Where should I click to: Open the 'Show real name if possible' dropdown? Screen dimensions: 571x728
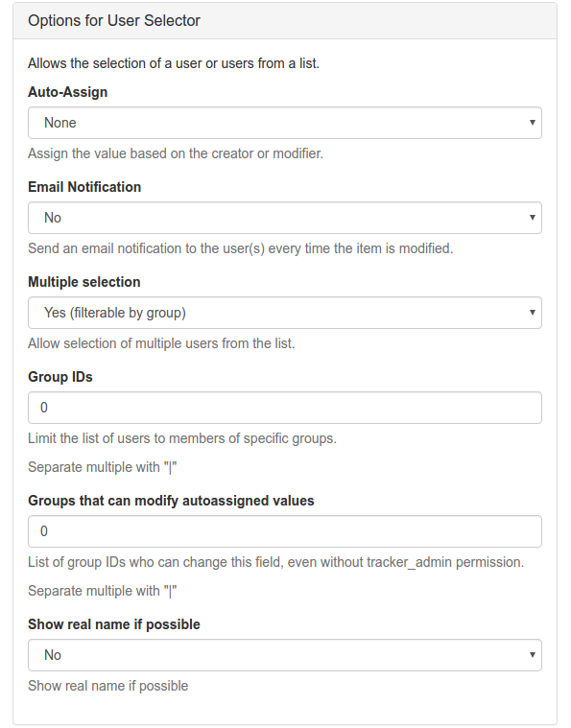[x=285, y=655]
